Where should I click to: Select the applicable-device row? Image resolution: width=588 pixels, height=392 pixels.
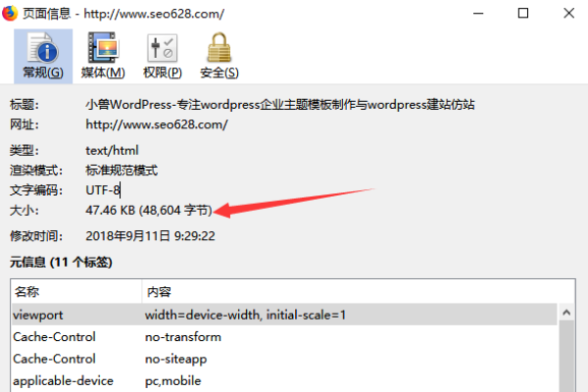[284, 381]
